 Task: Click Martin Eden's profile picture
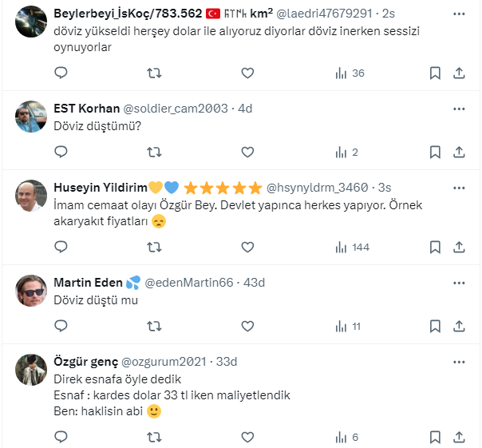(31, 291)
